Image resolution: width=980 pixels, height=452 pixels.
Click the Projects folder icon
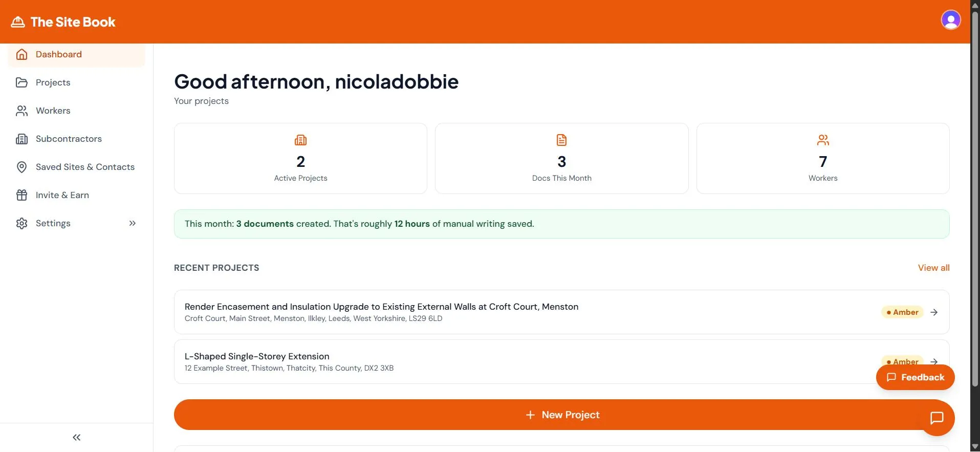coord(21,83)
